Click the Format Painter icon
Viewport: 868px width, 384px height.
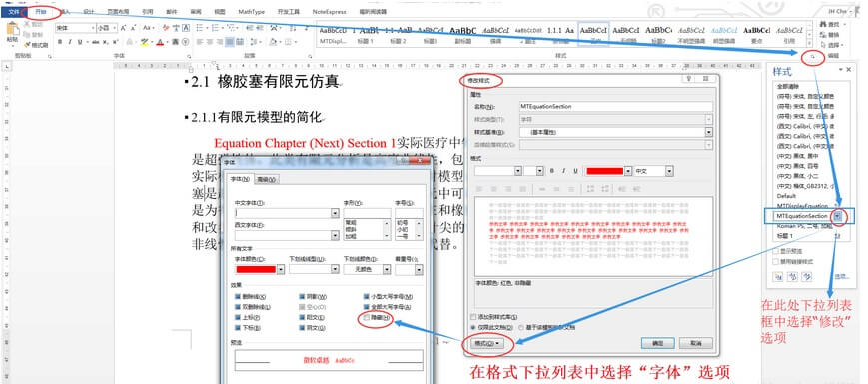tap(28, 45)
